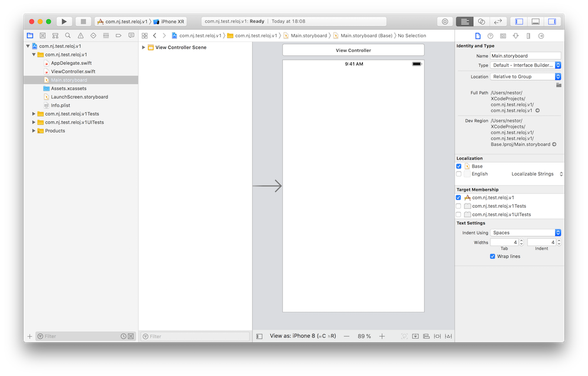Add com.nj.test.reloj.v1Tests target membership
The height and width of the screenshot is (376, 588).
[459, 206]
